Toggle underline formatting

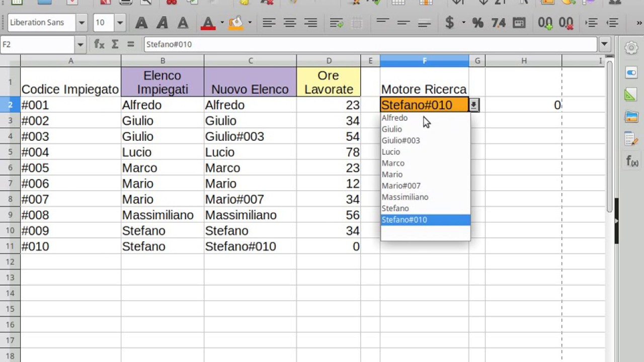coord(183,23)
